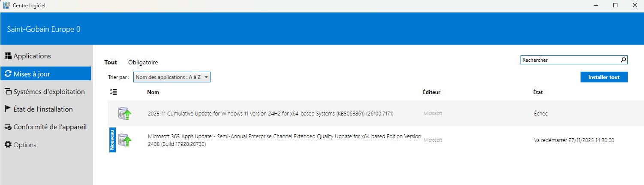Screen dimensions: 644x185
Task: Click the KB5068861 cumulative update icon
Action: (125, 114)
